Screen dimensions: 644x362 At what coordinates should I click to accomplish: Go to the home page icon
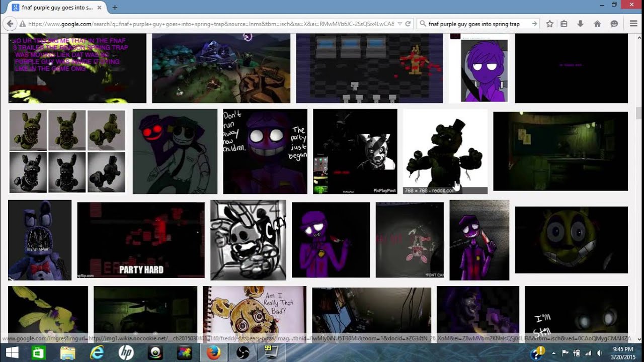597,24
